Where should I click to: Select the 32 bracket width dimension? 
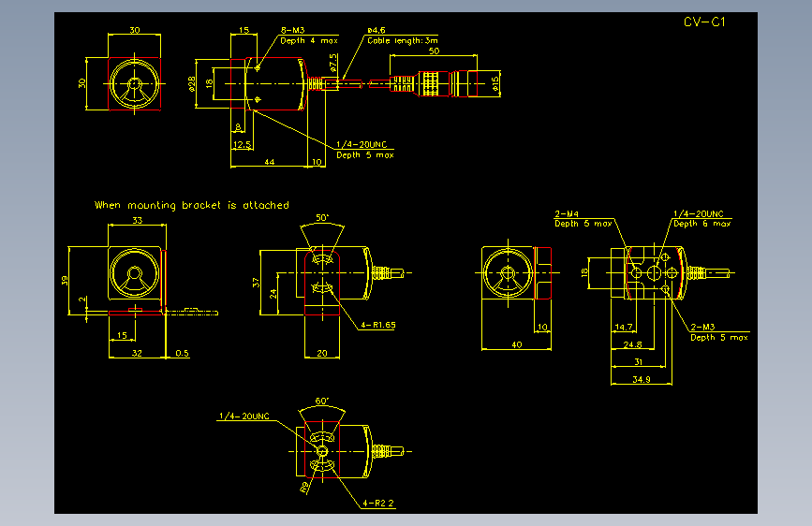pos(137,353)
